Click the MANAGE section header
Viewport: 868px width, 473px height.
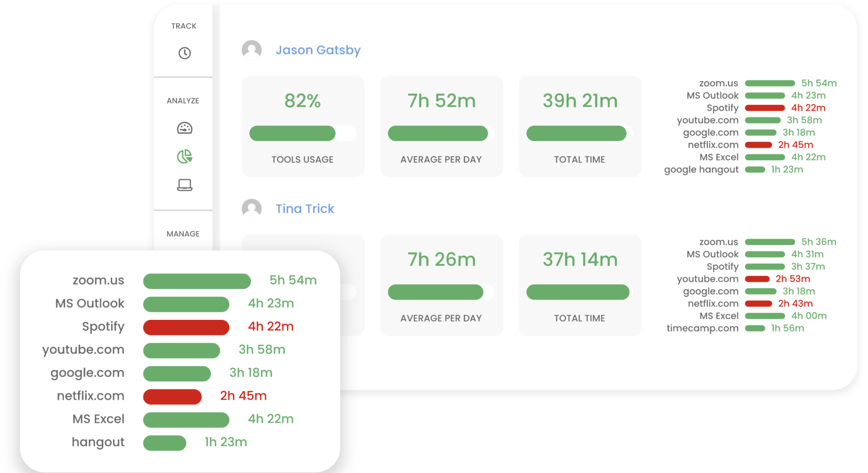pos(183,234)
